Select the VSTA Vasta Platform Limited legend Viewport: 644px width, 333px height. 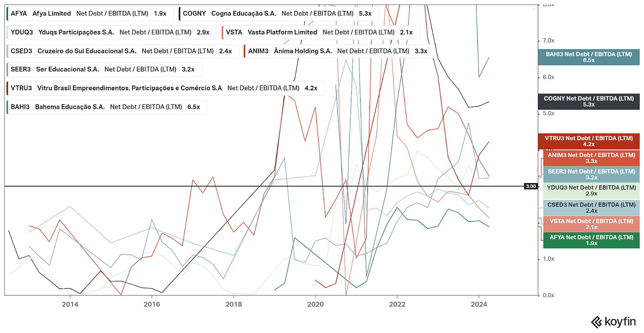tap(320, 32)
